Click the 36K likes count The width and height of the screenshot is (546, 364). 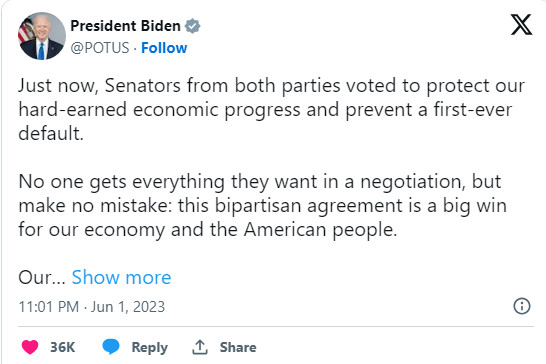(x=63, y=347)
